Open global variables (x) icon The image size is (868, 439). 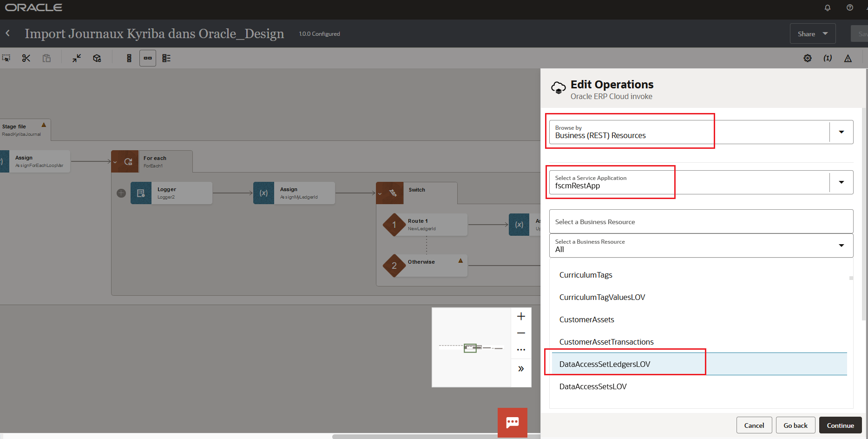point(828,58)
